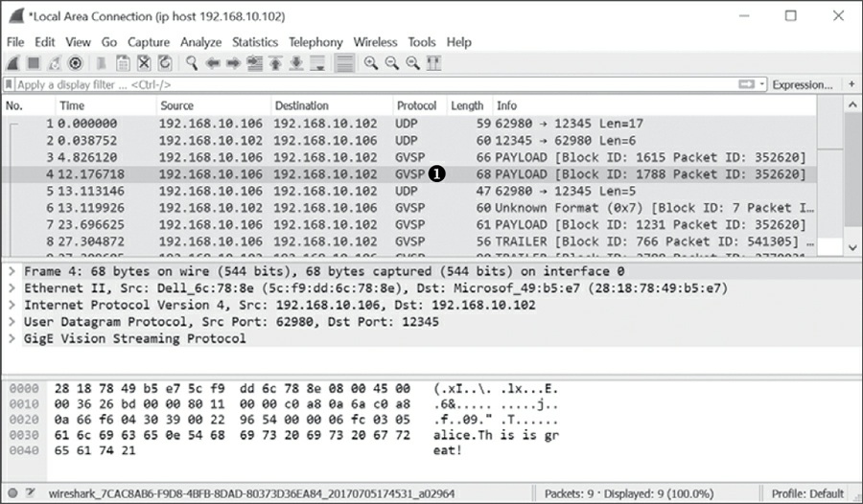863x504 pixels.
Task: Reset text to normal size
Action: (412, 63)
